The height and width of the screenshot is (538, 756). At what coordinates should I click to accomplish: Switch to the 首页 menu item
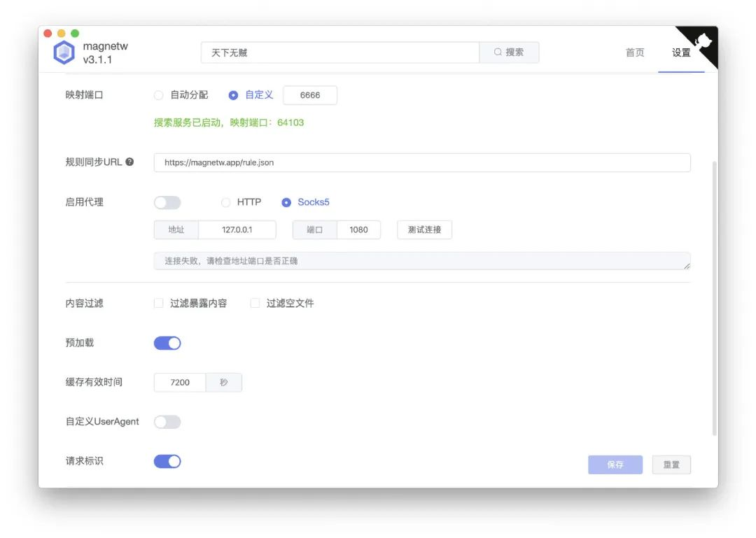tap(634, 52)
